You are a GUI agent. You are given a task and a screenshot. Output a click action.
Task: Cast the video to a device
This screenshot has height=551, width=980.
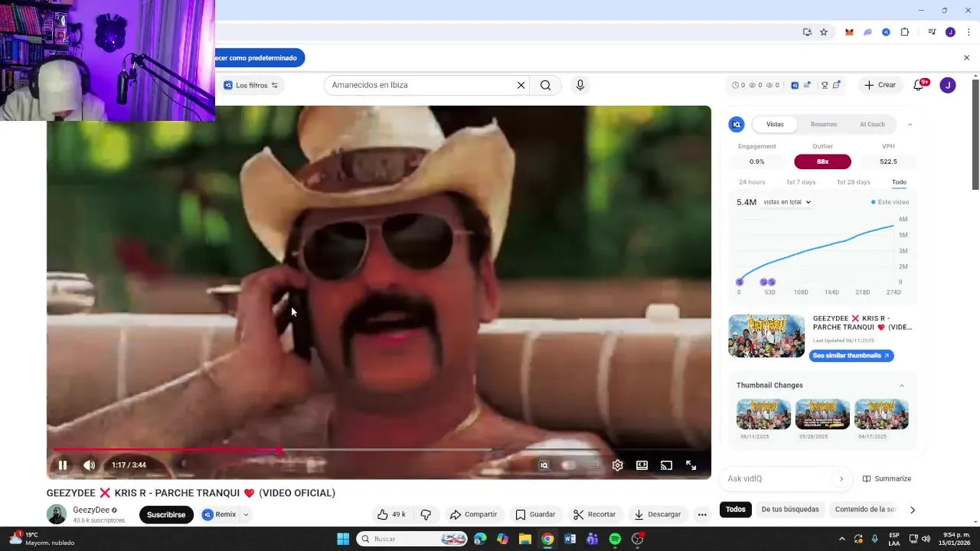click(x=666, y=465)
